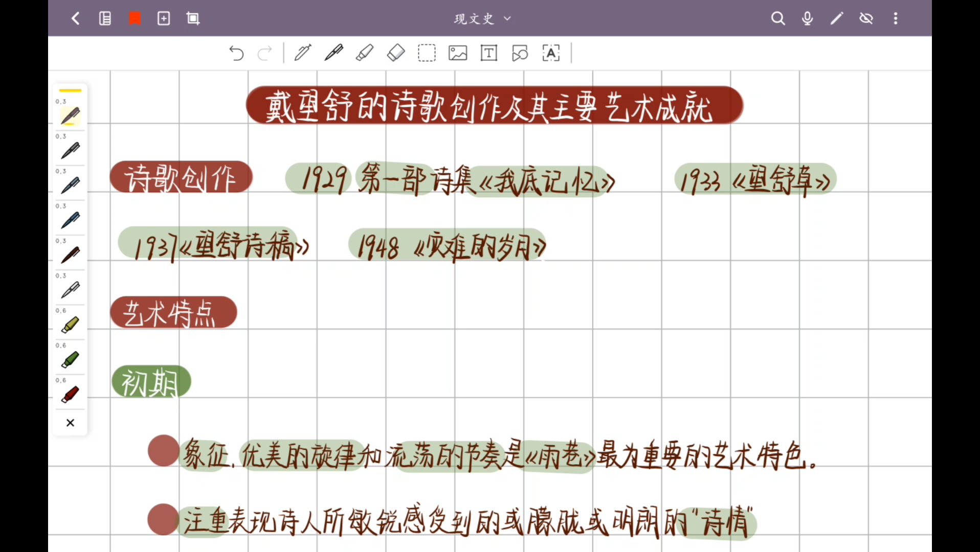Insert a text box with T icon
980x552 pixels.
[489, 53]
